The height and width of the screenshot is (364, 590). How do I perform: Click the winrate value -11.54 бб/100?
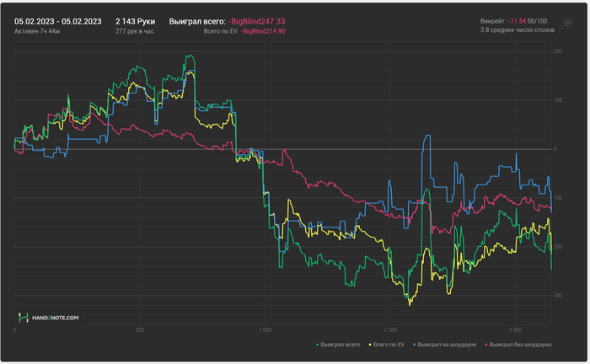pyautogui.click(x=528, y=21)
